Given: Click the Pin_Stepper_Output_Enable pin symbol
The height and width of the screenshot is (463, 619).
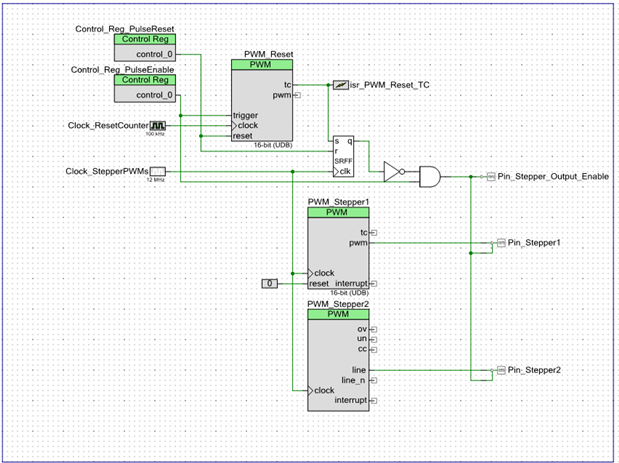Looking at the screenshot, I should pyautogui.click(x=491, y=177).
